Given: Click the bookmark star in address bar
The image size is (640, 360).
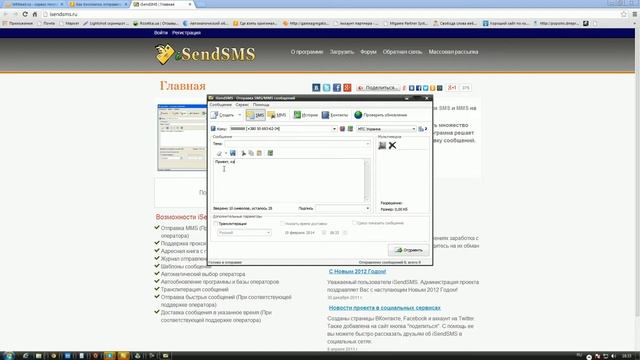Looking at the screenshot, I should tap(624, 14).
